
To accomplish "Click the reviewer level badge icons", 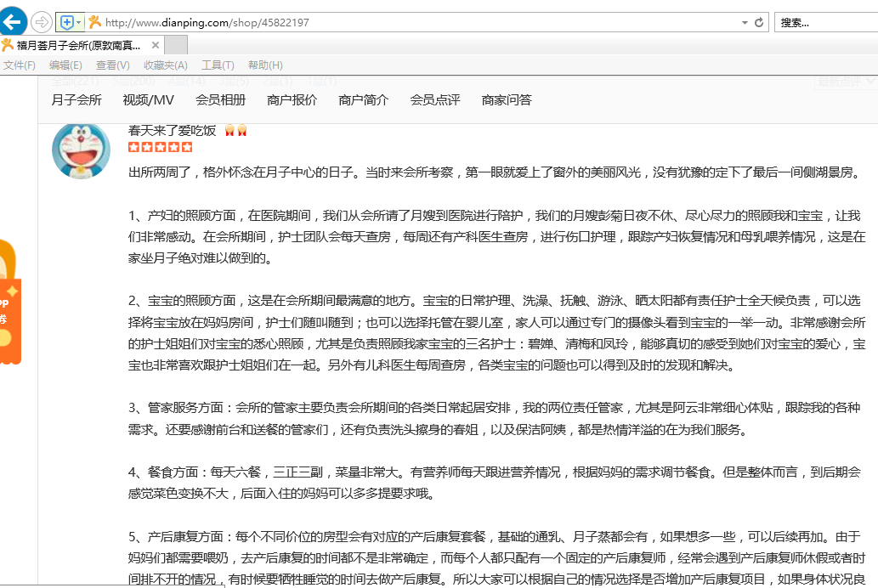I will (235, 131).
